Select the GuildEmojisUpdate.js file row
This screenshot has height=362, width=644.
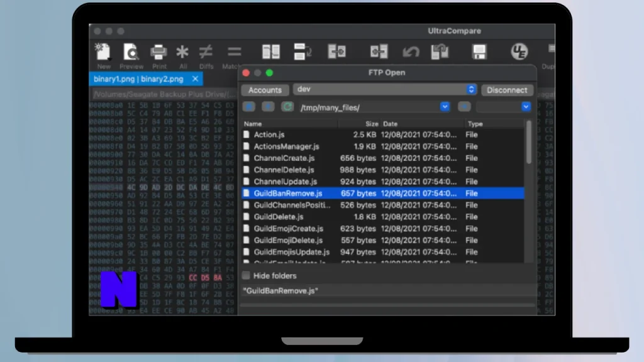tap(383, 252)
